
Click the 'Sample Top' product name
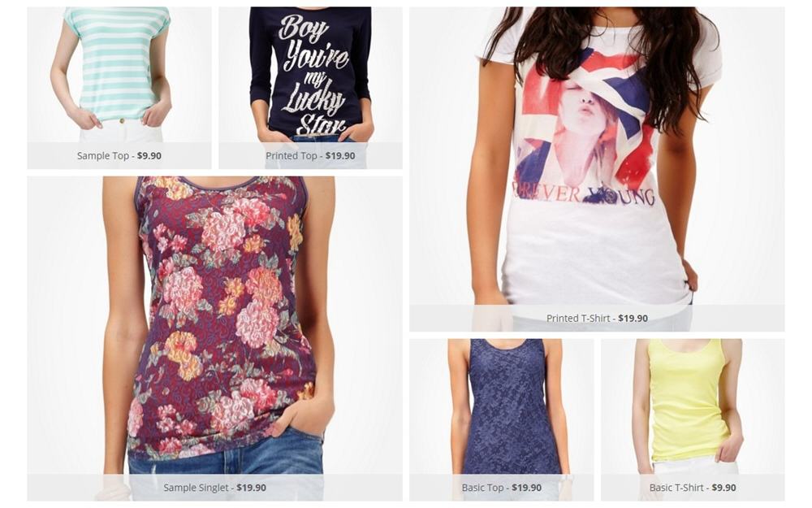[x=102, y=155]
